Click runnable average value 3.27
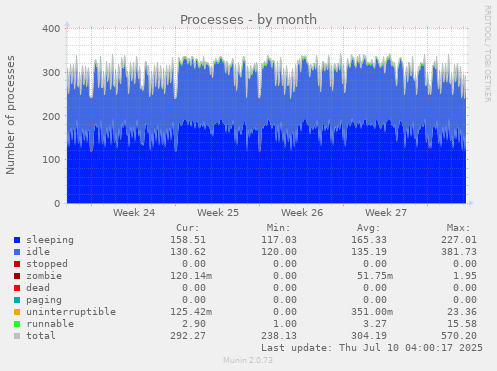497x371 pixels. (375, 324)
